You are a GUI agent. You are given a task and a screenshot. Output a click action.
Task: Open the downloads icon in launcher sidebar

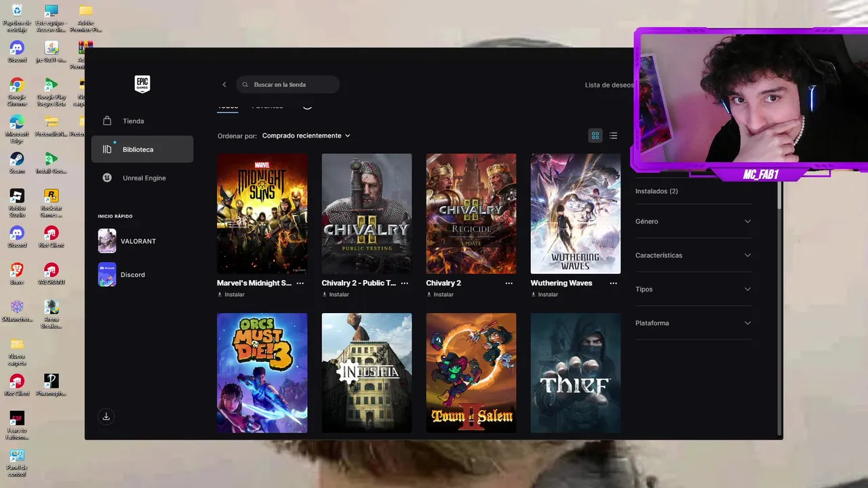106,417
